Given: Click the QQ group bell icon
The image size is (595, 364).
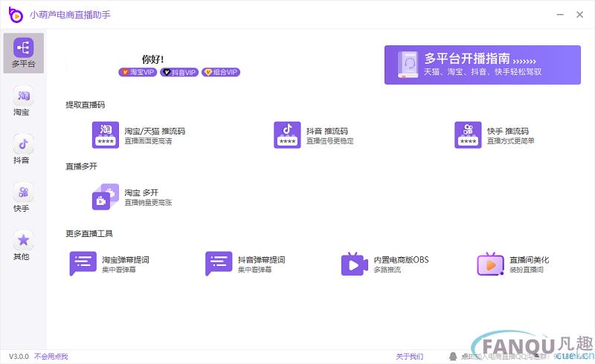Looking at the screenshot, I should click(453, 357).
